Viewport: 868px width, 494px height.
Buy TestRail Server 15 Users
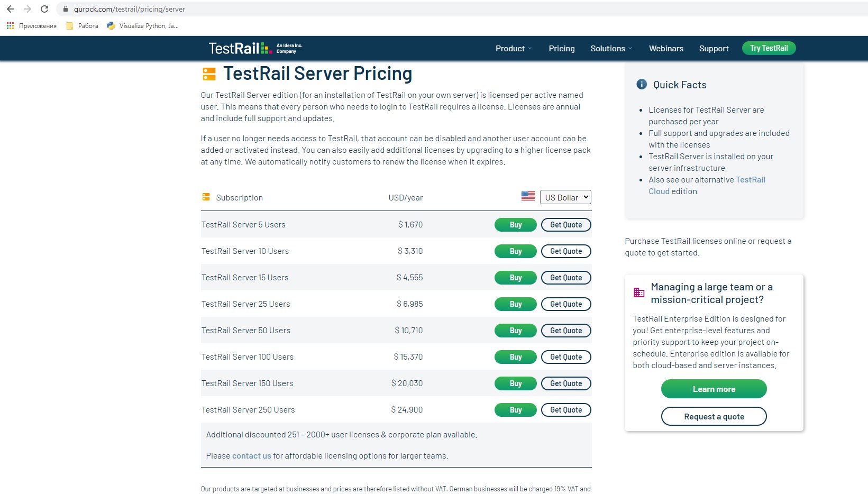[516, 278]
